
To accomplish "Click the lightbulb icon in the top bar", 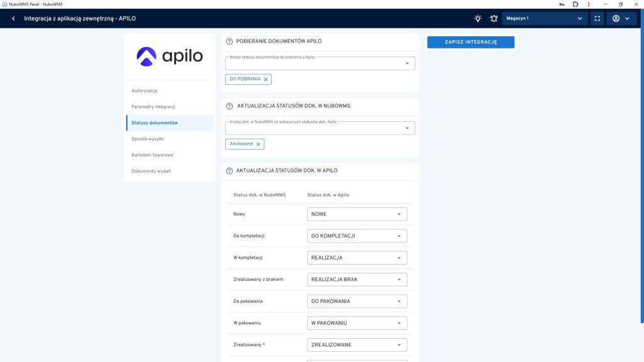I will pyautogui.click(x=478, y=18).
